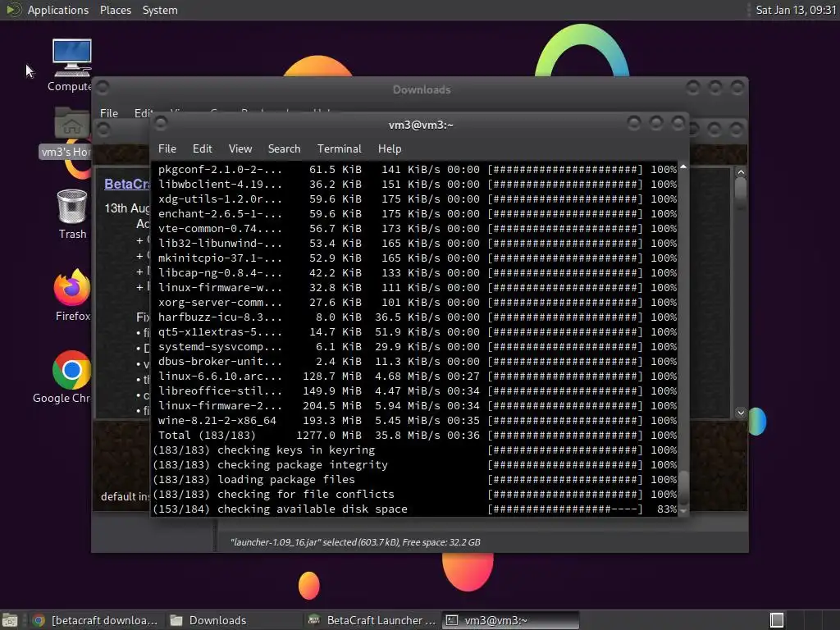Switch to BetaCraft Launcher taskbar item

click(x=372, y=620)
